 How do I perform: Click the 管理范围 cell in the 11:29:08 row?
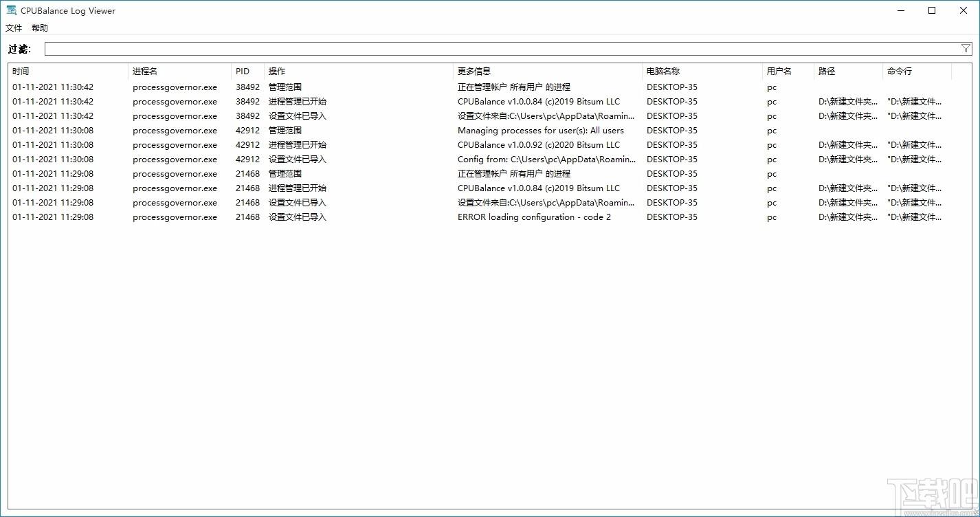[285, 174]
